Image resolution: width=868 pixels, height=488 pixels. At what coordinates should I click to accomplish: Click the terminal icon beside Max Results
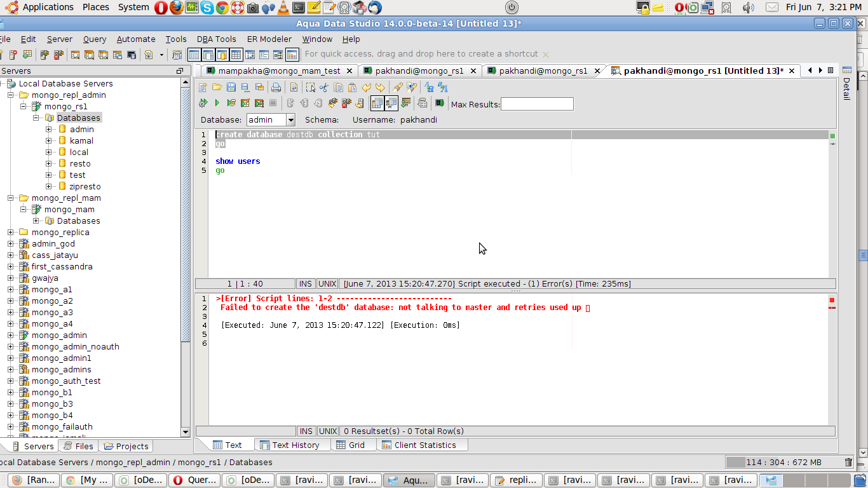click(439, 103)
